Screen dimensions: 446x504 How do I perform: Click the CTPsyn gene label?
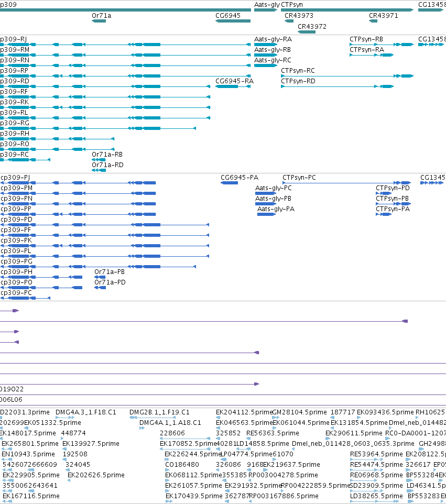tap(292, 5)
